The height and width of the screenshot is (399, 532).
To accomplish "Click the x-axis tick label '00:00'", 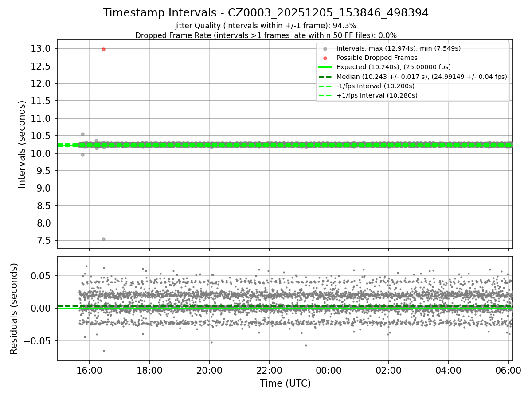I will click(329, 370).
